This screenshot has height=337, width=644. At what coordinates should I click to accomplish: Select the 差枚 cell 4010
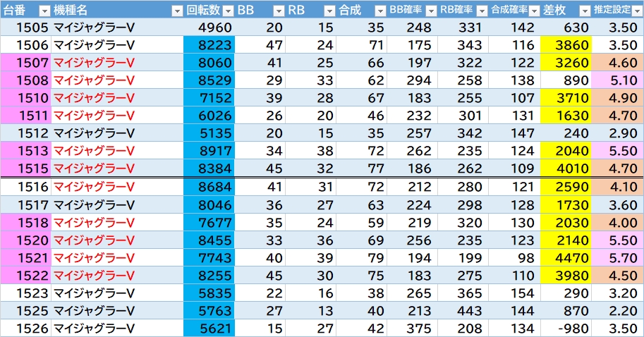pyautogui.click(x=566, y=168)
